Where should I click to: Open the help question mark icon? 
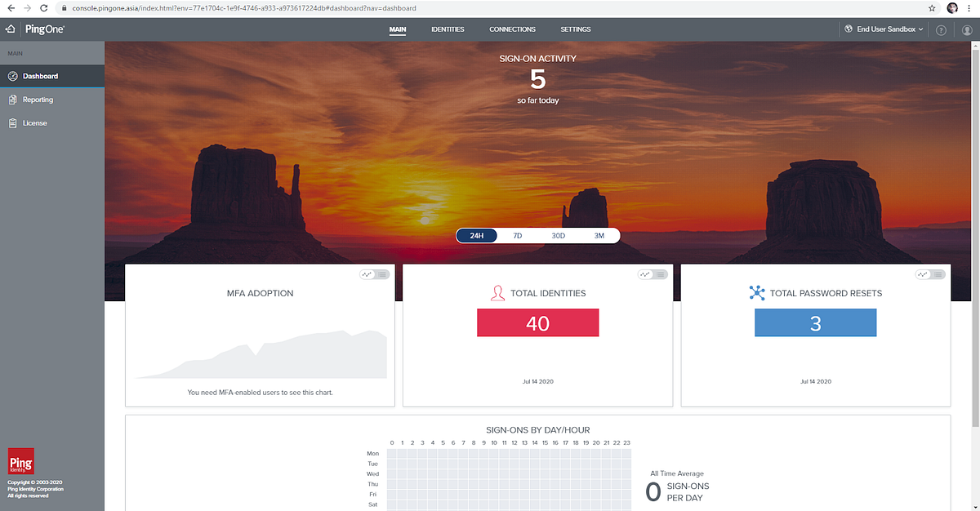(x=941, y=29)
